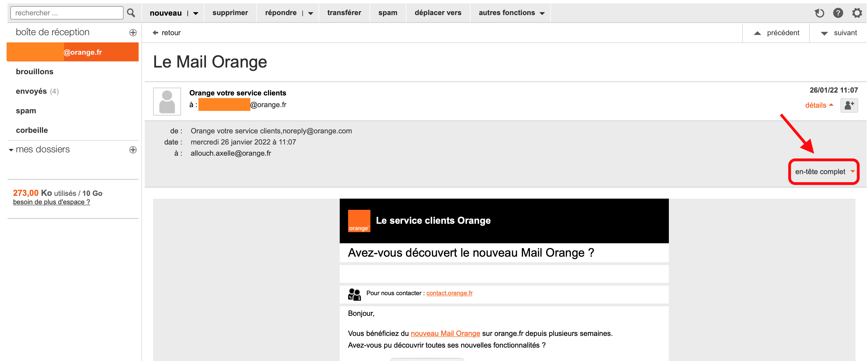Screen dimensions: 868x361
Task: Open corbeille folder
Action: [32, 130]
